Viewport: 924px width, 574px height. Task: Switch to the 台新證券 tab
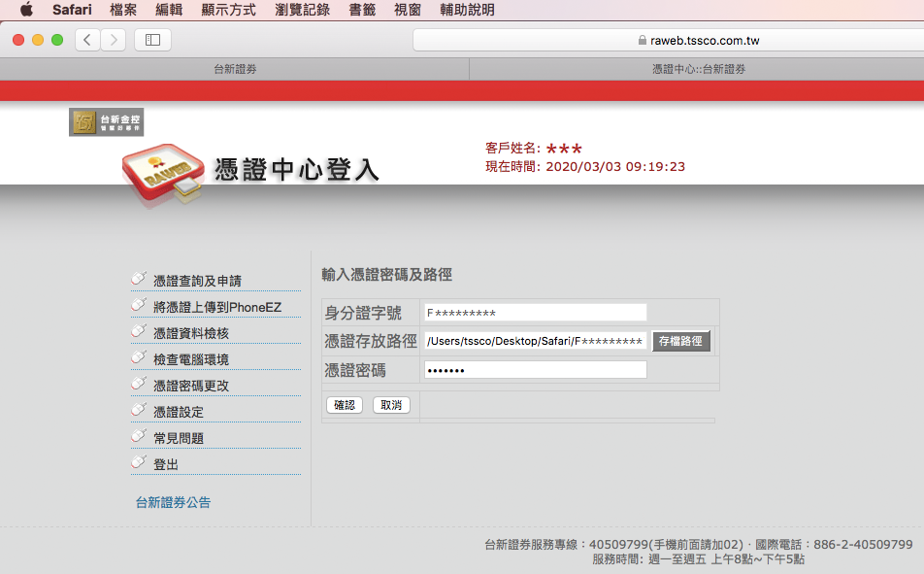[235, 69]
